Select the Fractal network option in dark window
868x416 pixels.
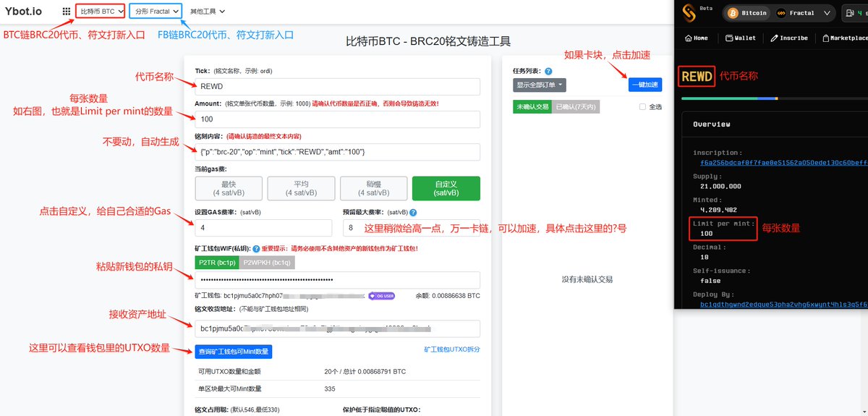(x=795, y=13)
